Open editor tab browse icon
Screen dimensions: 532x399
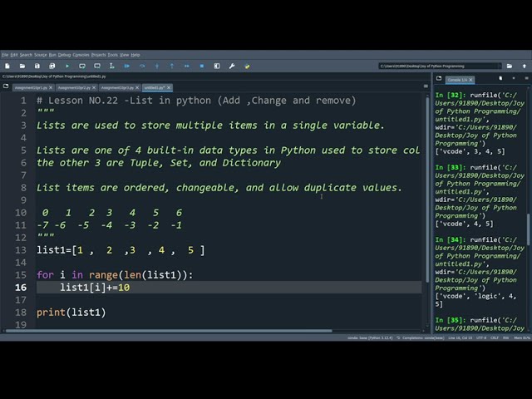6,86
